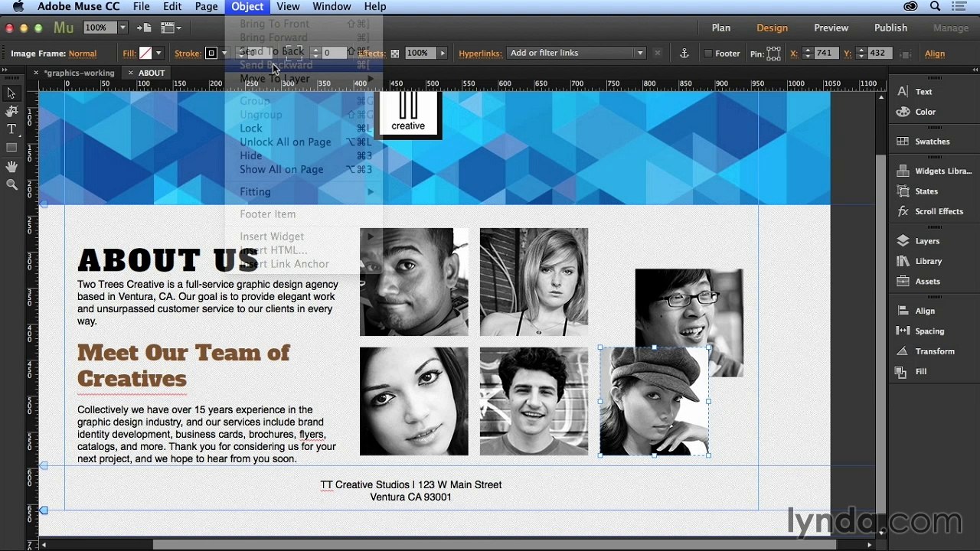Screen dimensions: 980x551
Task: Open the Creative Cloud menu bar icon
Action: 910,6
